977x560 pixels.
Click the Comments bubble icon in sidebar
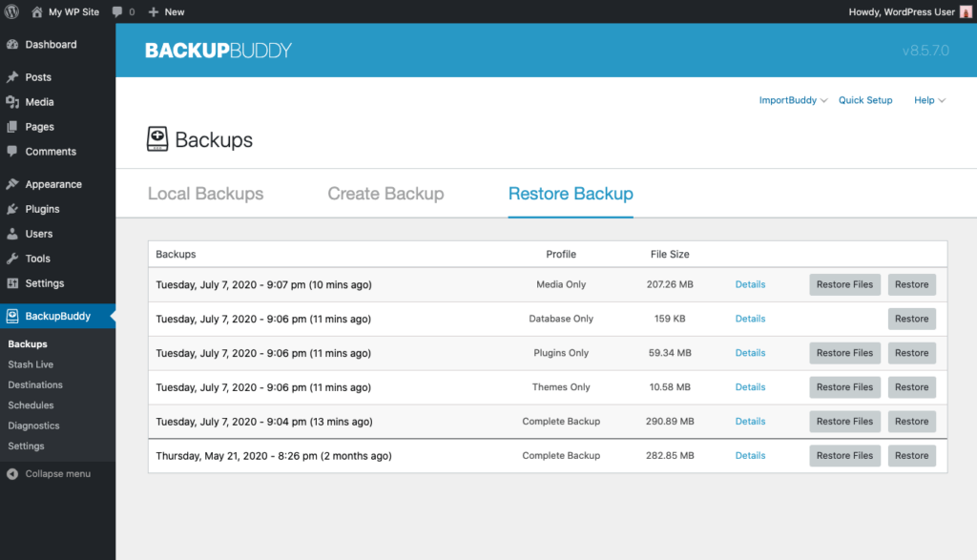(12, 152)
